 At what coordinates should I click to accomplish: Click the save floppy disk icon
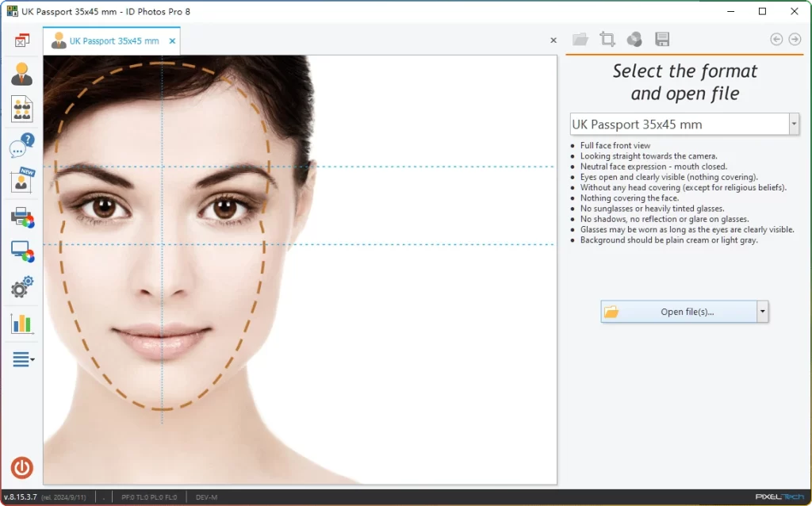pos(662,40)
